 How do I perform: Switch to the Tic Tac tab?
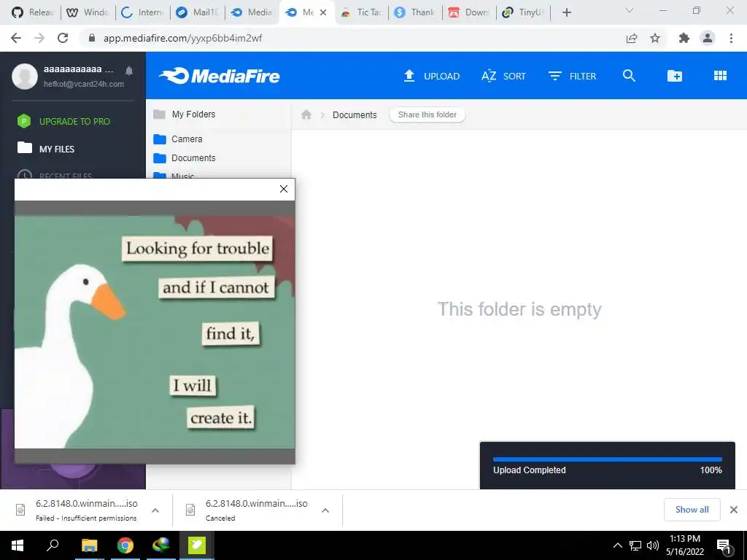point(362,12)
